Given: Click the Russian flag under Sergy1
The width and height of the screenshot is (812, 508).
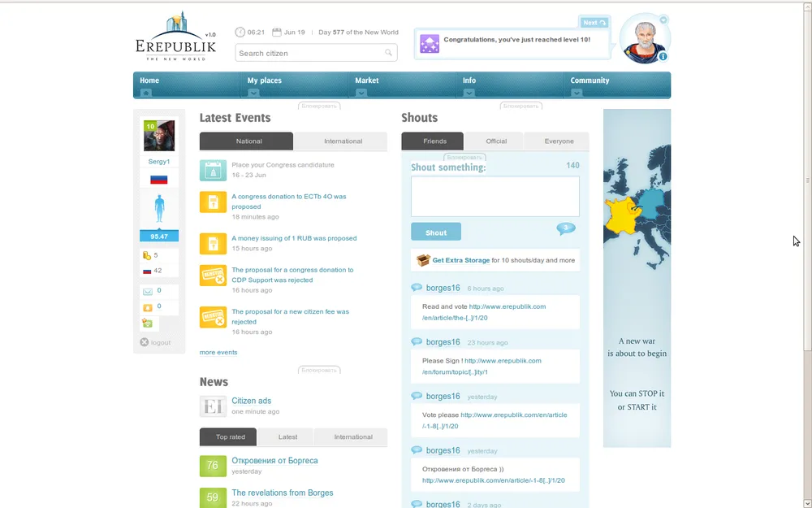Looking at the screenshot, I should (159, 179).
